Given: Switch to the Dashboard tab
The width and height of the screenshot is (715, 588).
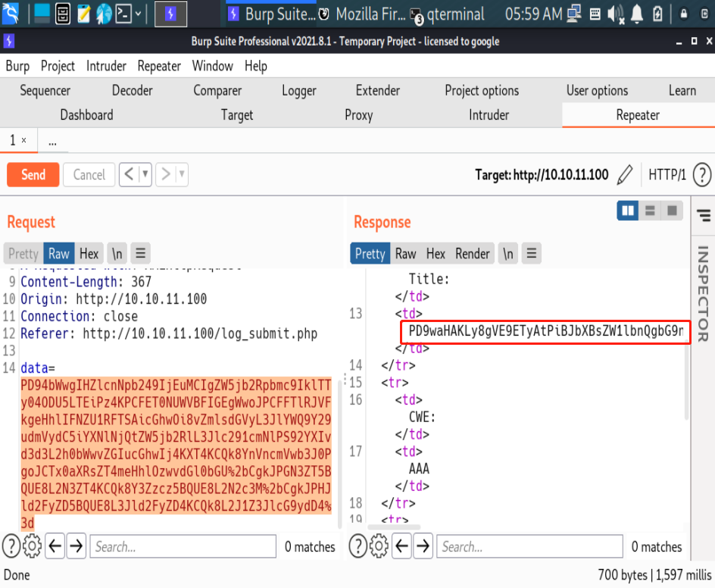Looking at the screenshot, I should click(86, 115).
